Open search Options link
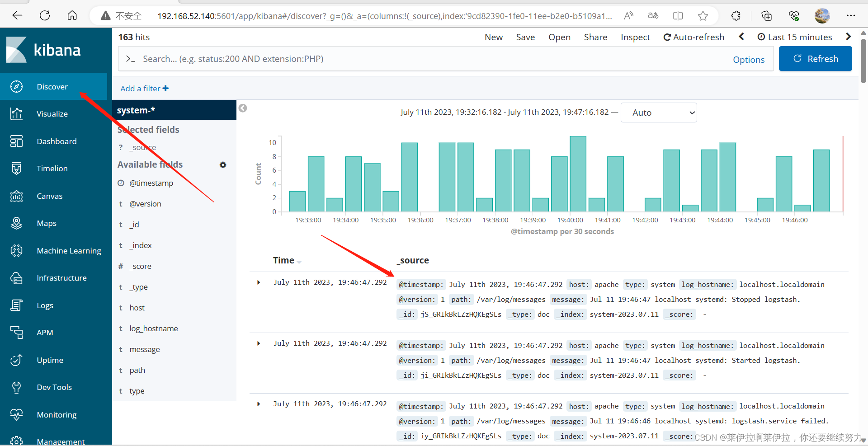The width and height of the screenshot is (868, 446). point(749,60)
